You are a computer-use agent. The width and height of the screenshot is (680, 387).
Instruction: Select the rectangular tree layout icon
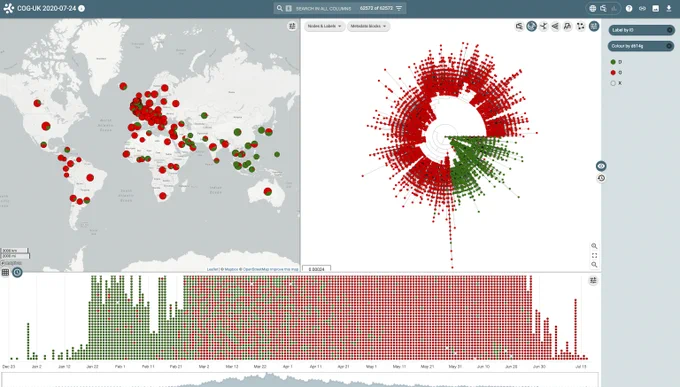click(519, 26)
